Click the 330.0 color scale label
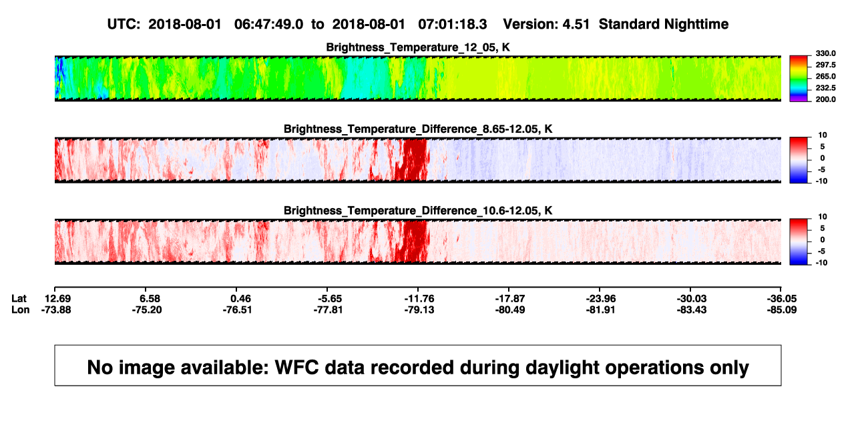Image resolution: width=868 pixels, height=445 pixels. click(x=826, y=53)
